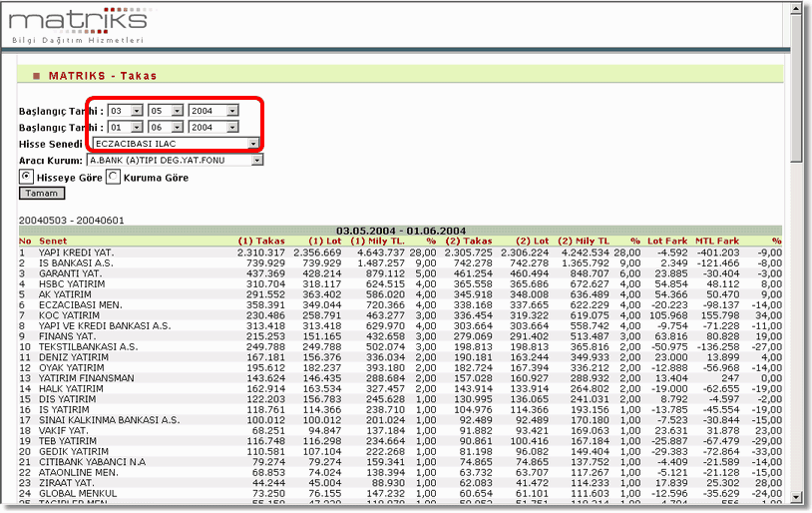The width and height of the screenshot is (812, 513).
Task: Click row SINAI KALKINMA BANKASI A.S.
Action: [x=400, y=420]
